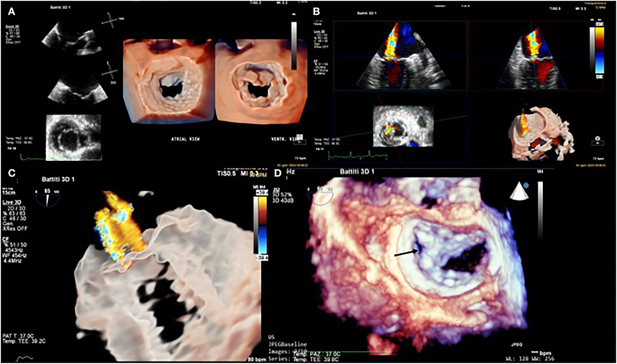Click the white cone orientation icon in panel D

coord(519,192)
